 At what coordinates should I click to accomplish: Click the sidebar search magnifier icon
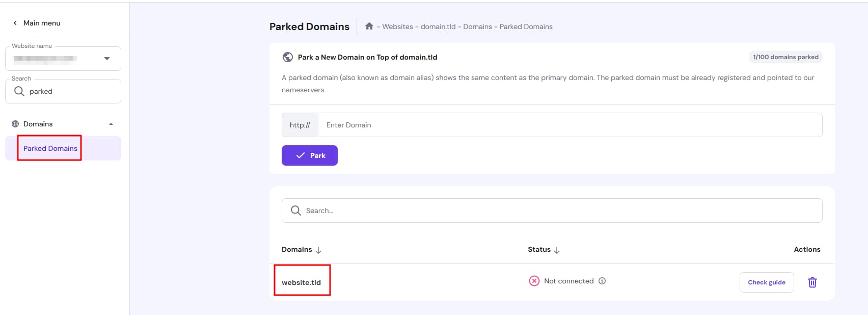click(19, 91)
